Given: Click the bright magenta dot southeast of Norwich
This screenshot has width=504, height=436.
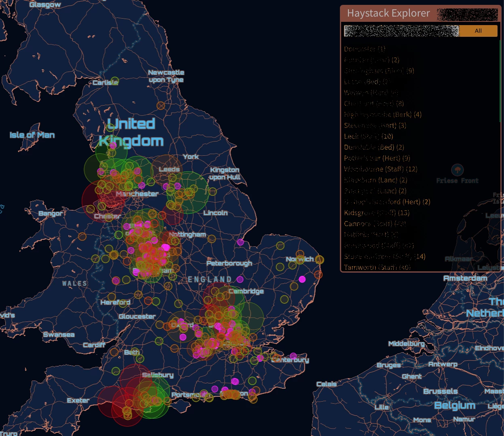Looking at the screenshot, I should tap(302, 279).
